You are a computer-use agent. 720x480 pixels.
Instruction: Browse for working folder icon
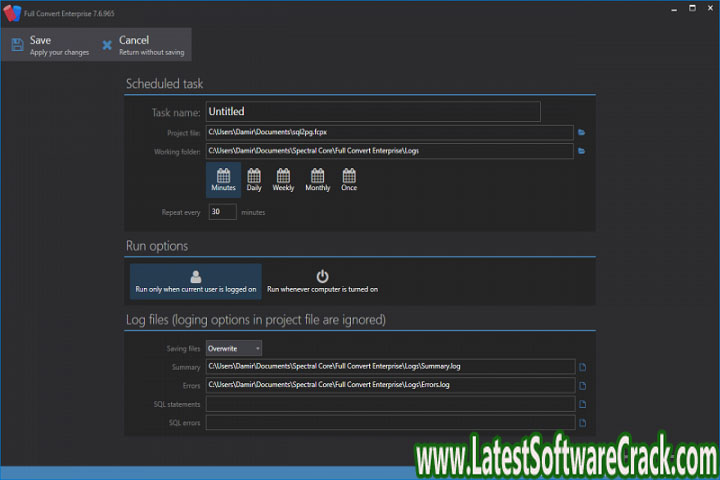(581, 151)
